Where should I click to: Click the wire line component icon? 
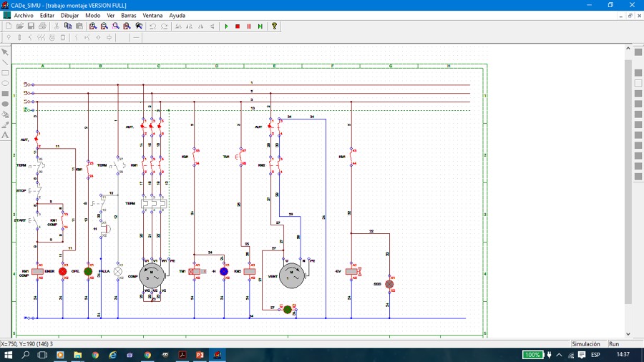137,37
